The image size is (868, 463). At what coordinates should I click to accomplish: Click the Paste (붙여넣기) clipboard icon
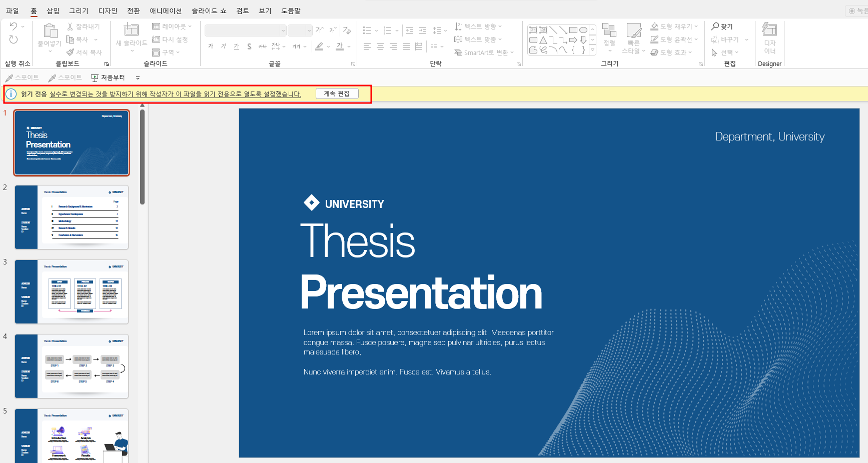(50, 31)
